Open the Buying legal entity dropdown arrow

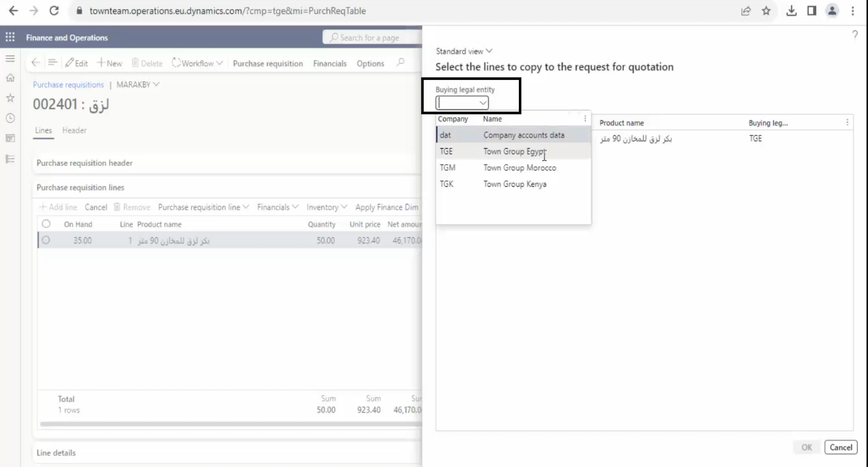click(483, 103)
